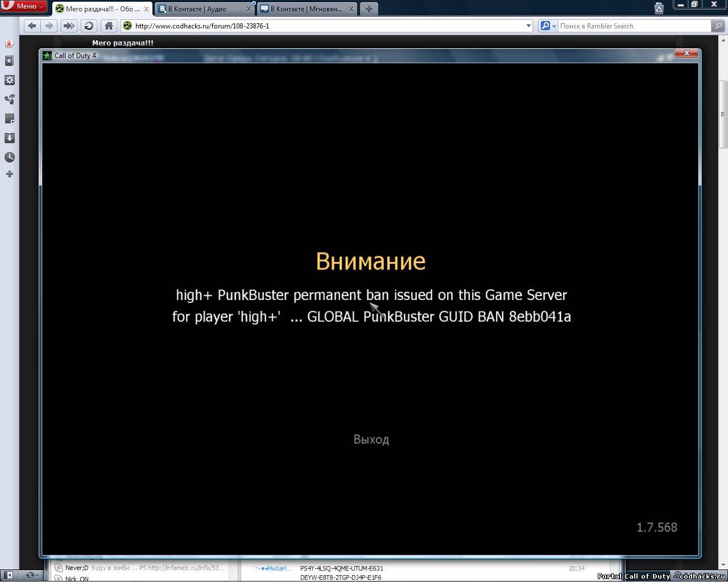Click the search magnifier button
The width and height of the screenshot is (728, 582).
pyautogui.click(x=718, y=26)
